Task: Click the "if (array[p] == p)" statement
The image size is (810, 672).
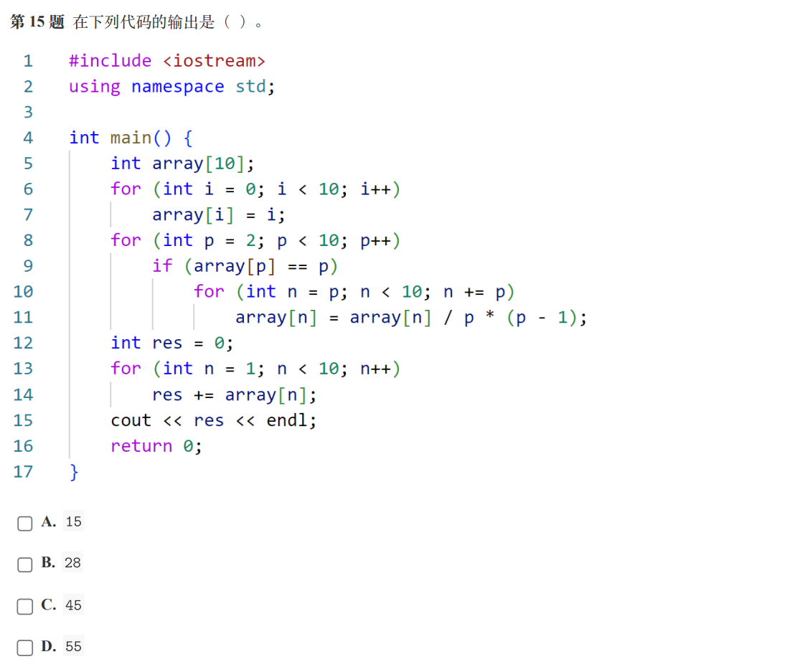Action: click(x=245, y=266)
